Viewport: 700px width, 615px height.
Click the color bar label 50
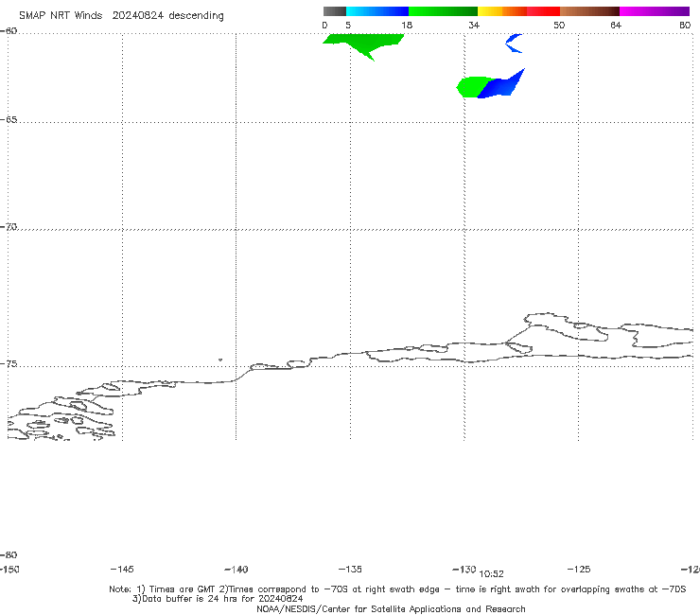[x=559, y=25]
